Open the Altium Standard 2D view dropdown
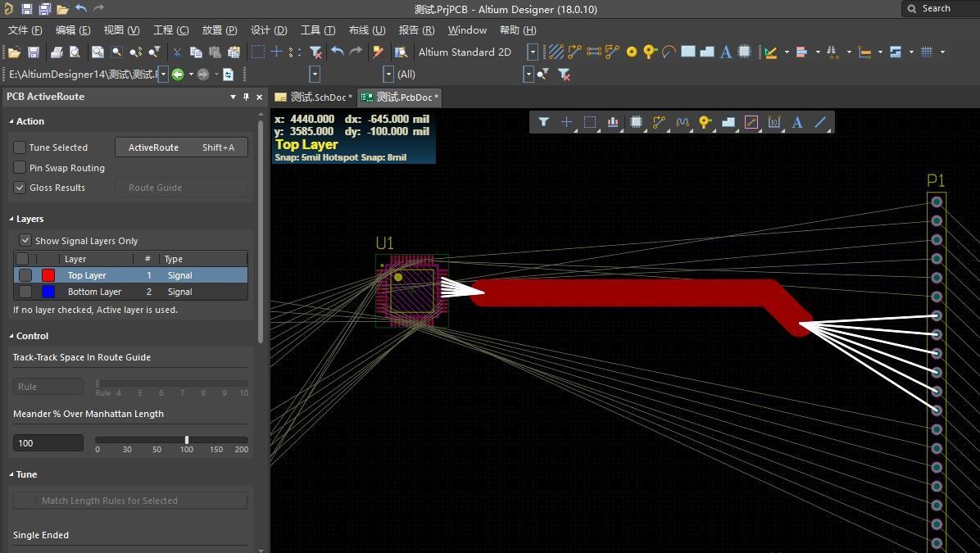 coord(532,52)
